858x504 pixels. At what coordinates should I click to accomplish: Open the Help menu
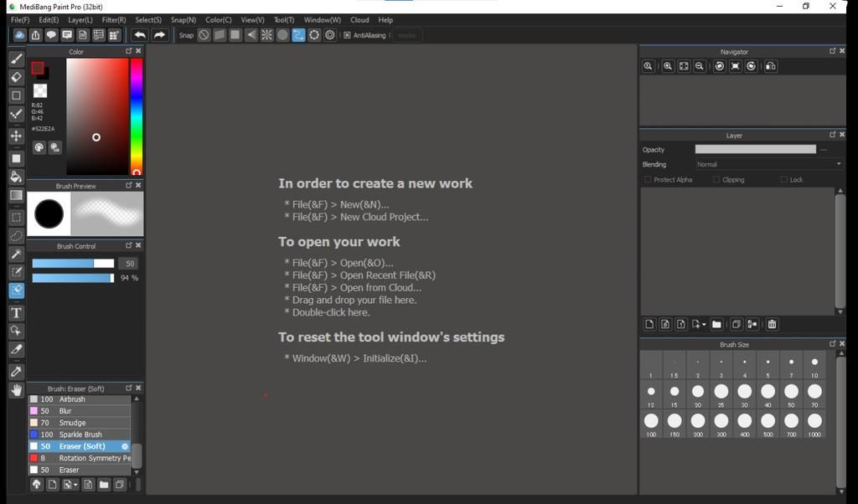point(385,20)
